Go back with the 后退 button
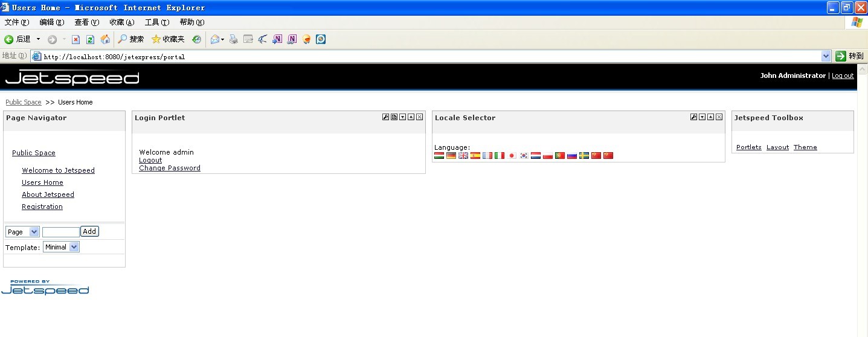 (x=18, y=39)
